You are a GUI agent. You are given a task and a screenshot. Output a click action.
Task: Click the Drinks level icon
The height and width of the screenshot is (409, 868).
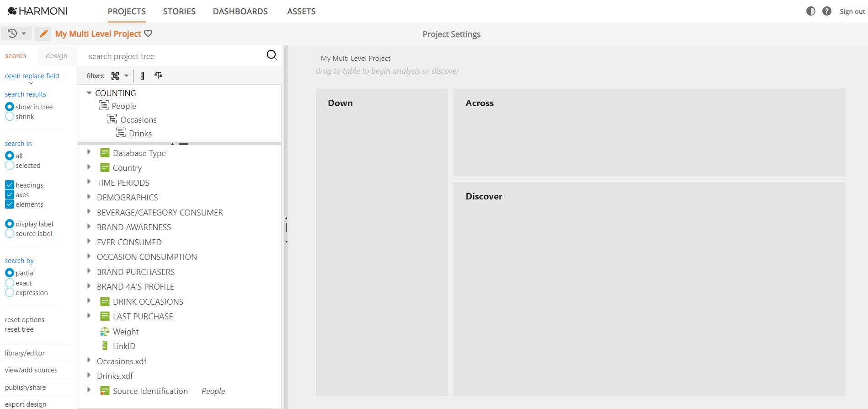click(121, 133)
